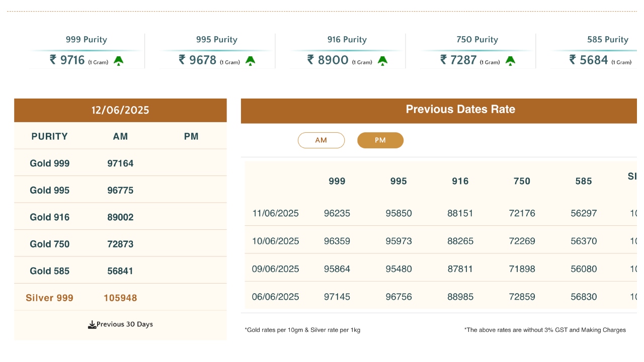The width and height of the screenshot is (644, 362).
Task: Click the download icon near Previous 30 Days
Action: point(92,325)
